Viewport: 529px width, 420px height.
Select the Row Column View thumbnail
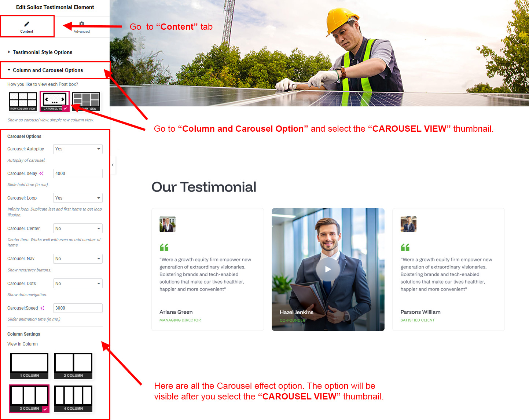(x=23, y=102)
